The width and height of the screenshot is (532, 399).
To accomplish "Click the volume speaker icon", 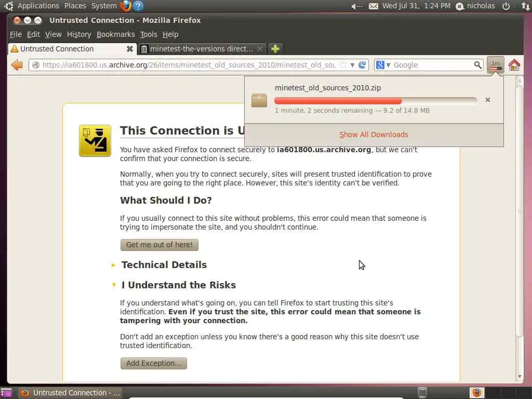I will point(356,6).
